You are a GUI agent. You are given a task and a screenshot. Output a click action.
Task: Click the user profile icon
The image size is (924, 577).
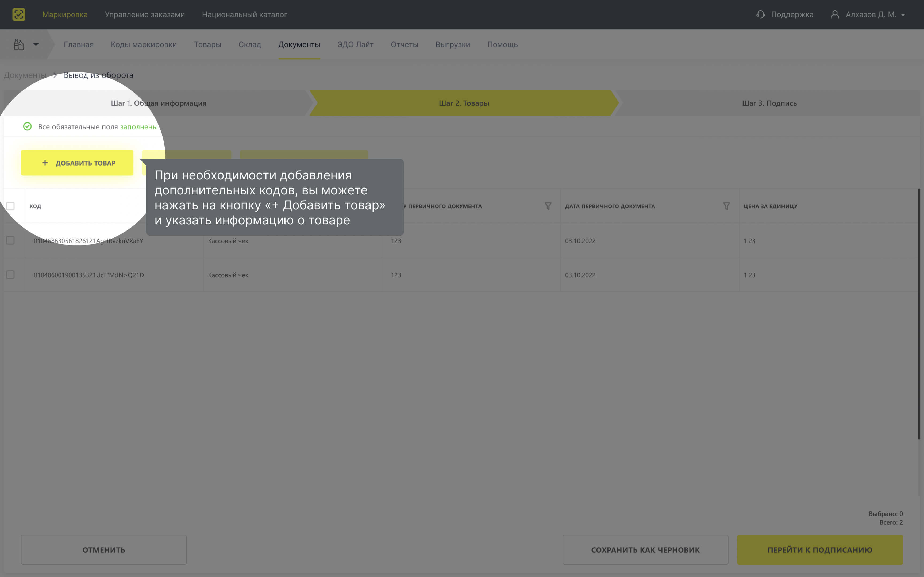point(835,14)
